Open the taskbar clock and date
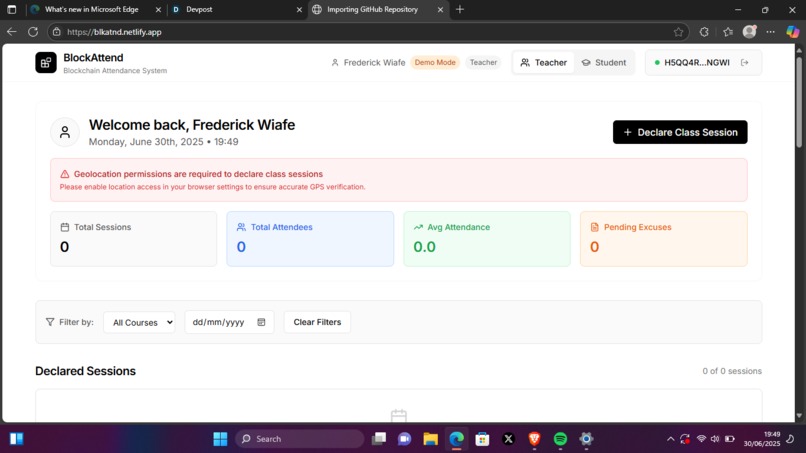 tap(761, 439)
